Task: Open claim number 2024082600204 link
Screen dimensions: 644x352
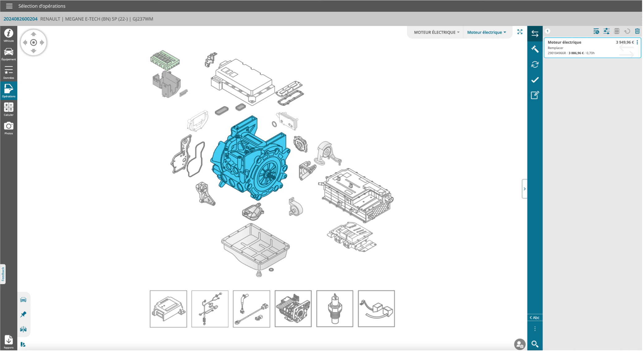Action: point(20,19)
